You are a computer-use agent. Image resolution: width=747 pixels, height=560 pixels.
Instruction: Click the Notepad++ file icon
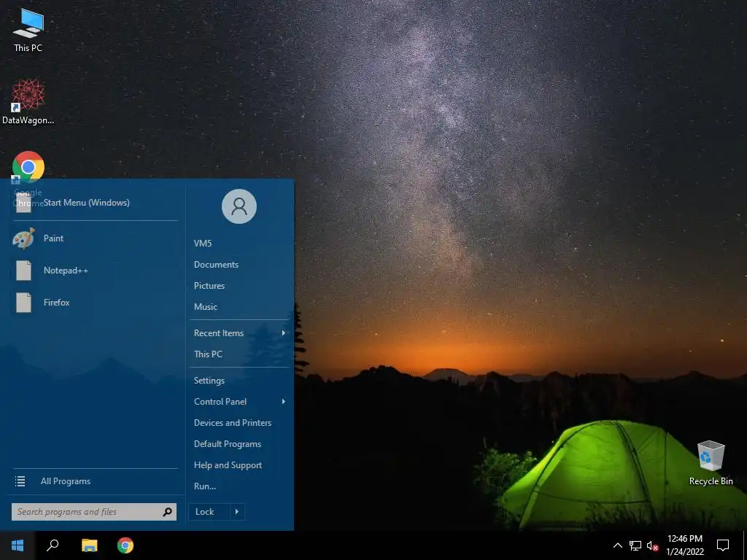pos(23,271)
